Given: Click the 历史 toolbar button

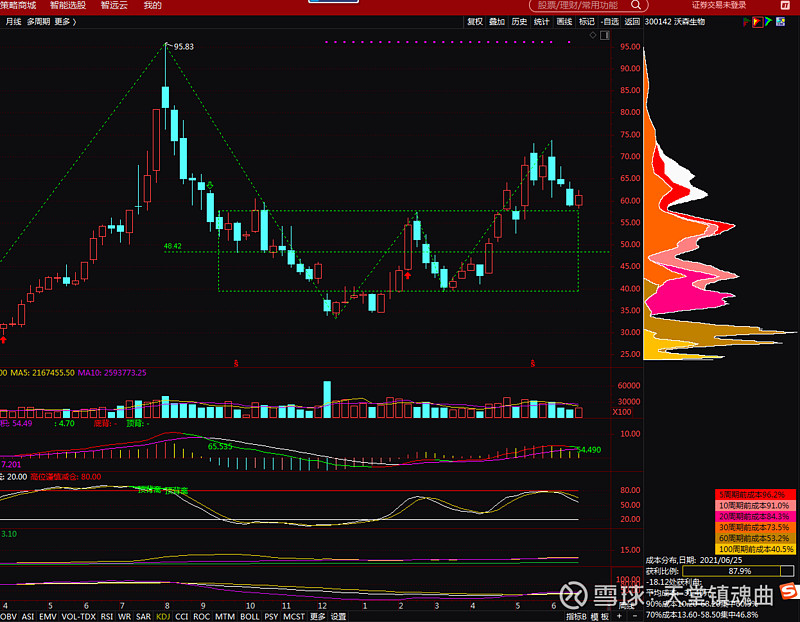Looking at the screenshot, I should [519, 21].
